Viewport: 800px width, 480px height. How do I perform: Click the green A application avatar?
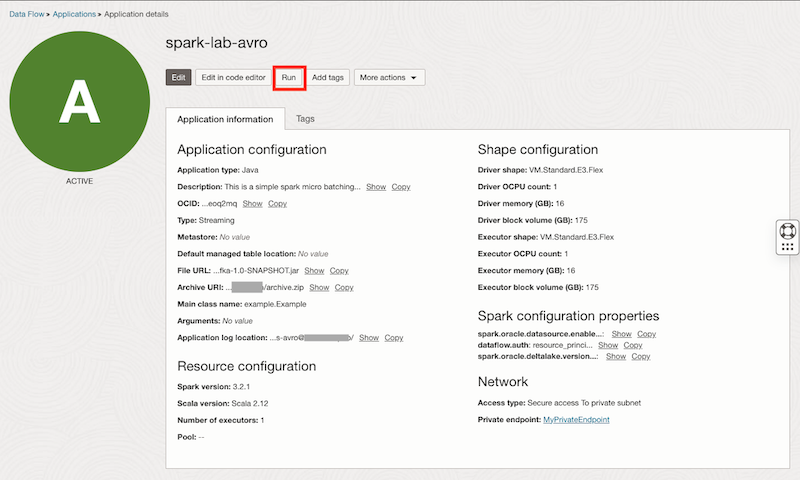click(x=80, y=102)
